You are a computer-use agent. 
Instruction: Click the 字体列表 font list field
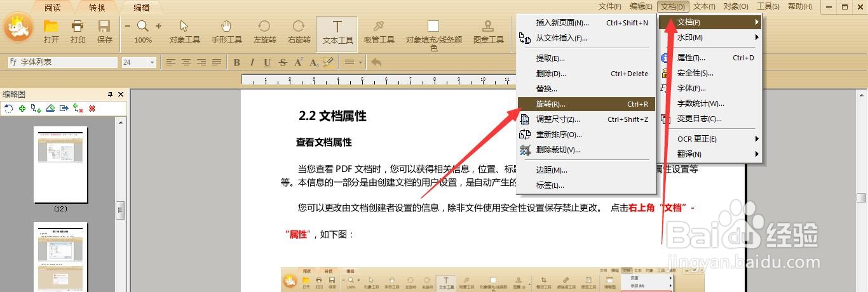pyautogui.click(x=62, y=62)
